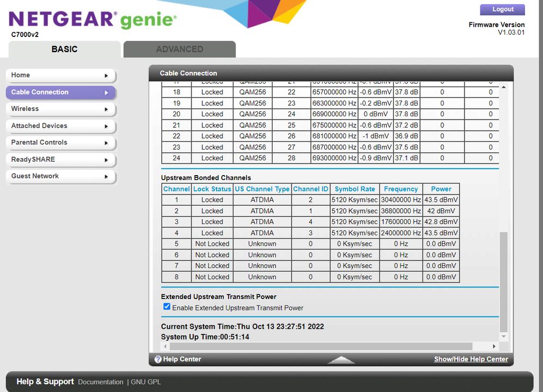This screenshot has height=392, width=543.
Task: Click the arrow icon next to Home
Action: click(106, 76)
